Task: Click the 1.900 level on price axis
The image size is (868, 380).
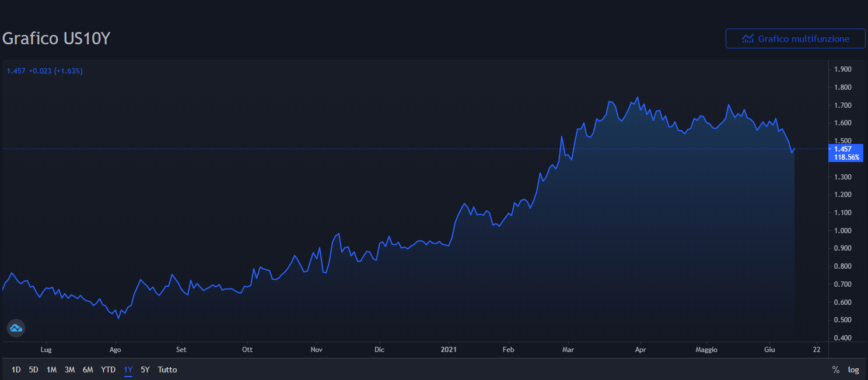Action: point(843,69)
